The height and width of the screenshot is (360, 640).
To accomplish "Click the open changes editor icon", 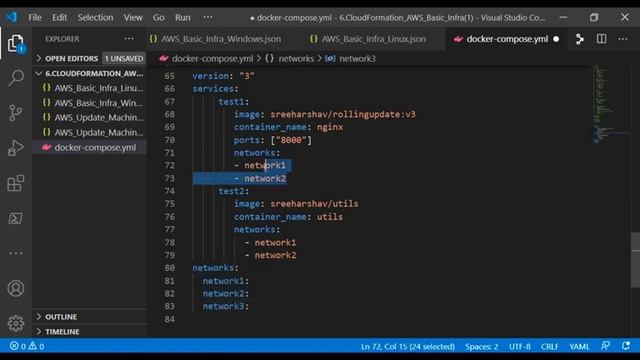I will [579, 39].
